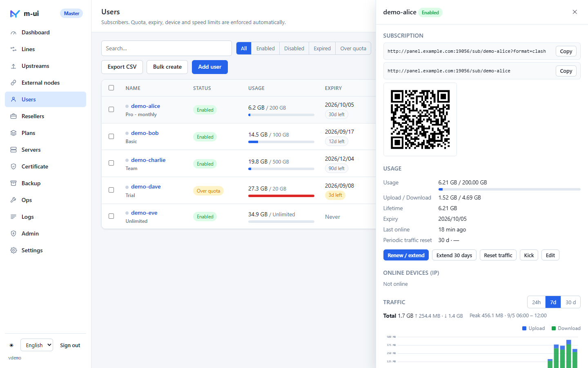Screen dimensions: 588x368
Task: Click the m-ui logo icon
Action: click(15, 13)
